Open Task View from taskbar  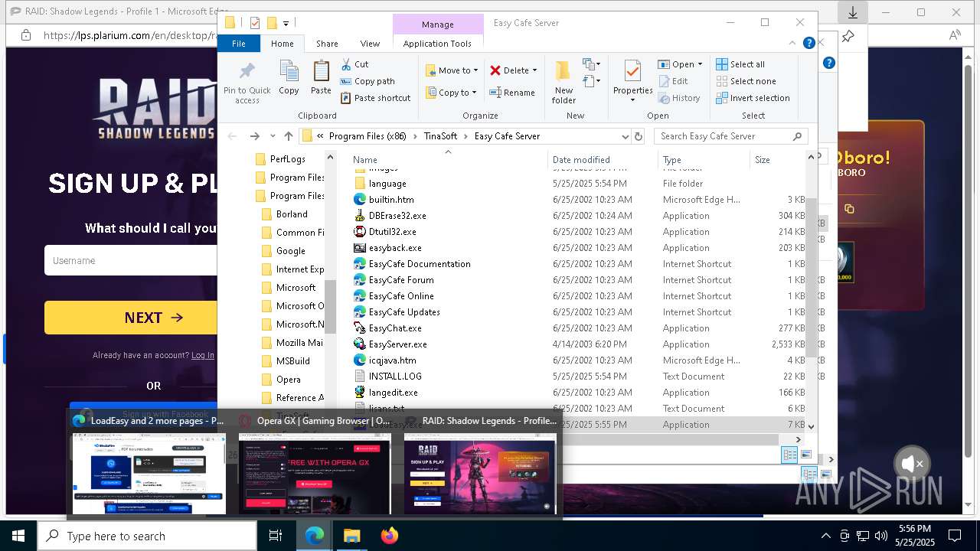[x=276, y=536]
